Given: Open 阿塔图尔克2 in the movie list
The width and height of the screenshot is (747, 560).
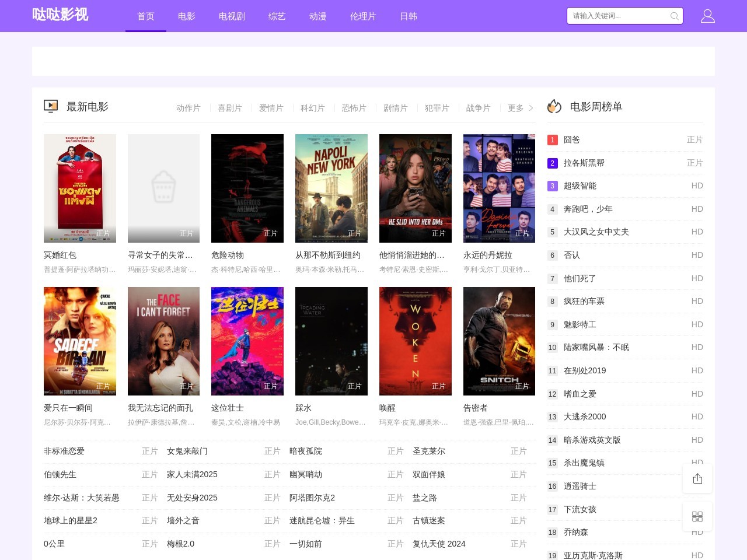Looking at the screenshot, I should (312, 498).
